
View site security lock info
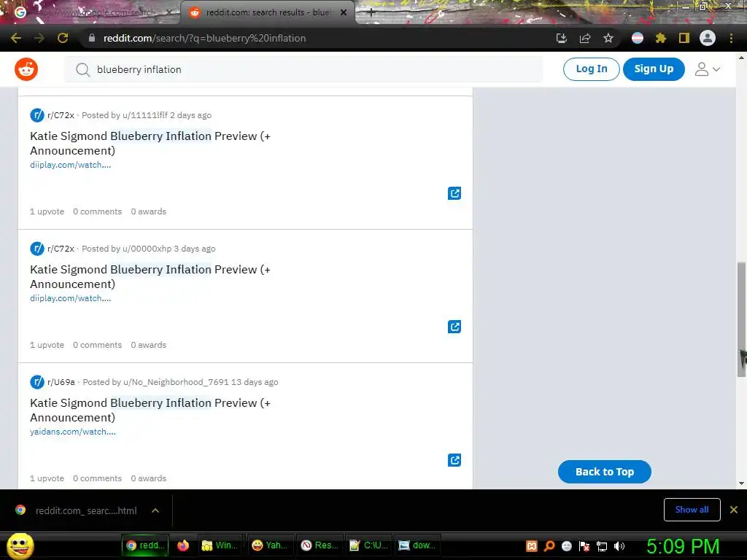tap(92, 38)
